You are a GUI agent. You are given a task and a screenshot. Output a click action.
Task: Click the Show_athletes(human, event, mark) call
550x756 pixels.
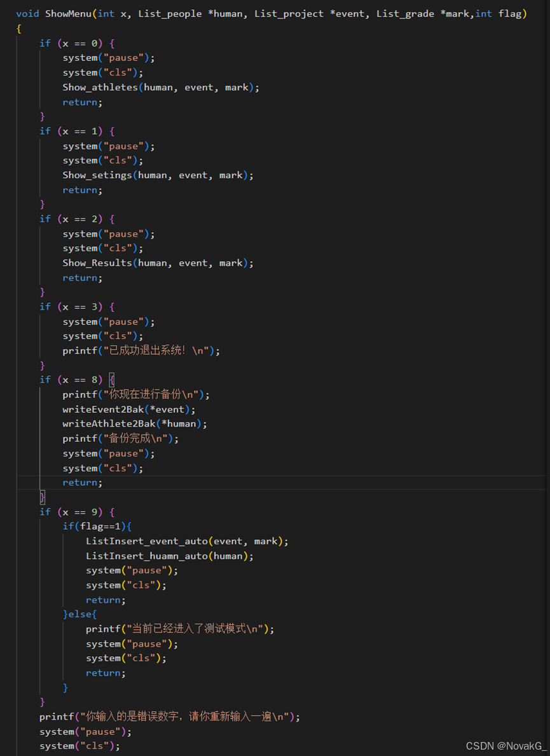[161, 87]
